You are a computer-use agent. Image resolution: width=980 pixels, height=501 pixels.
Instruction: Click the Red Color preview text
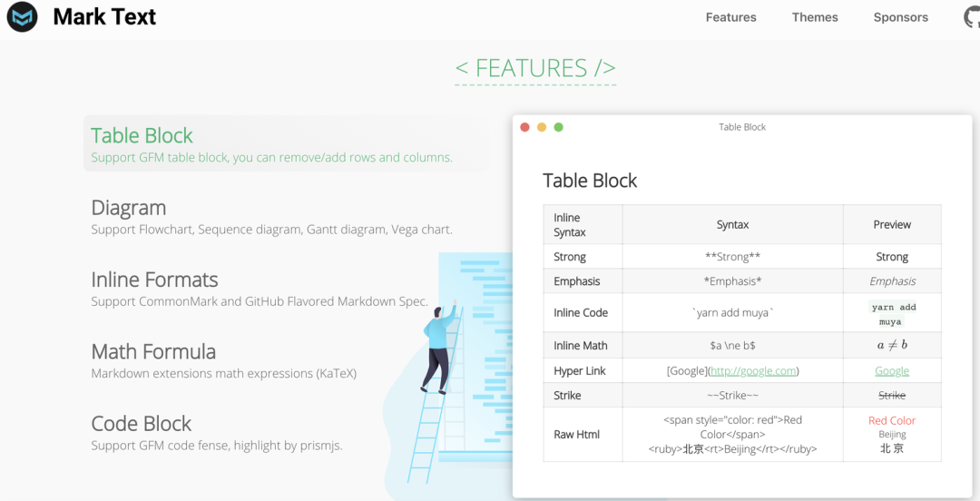pos(892,420)
